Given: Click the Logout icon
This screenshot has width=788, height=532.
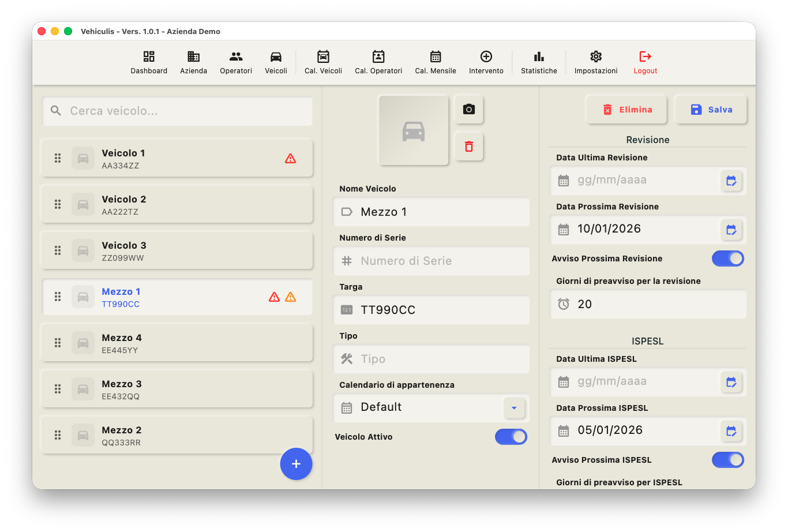Looking at the screenshot, I should pyautogui.click(x=646, y=62).
